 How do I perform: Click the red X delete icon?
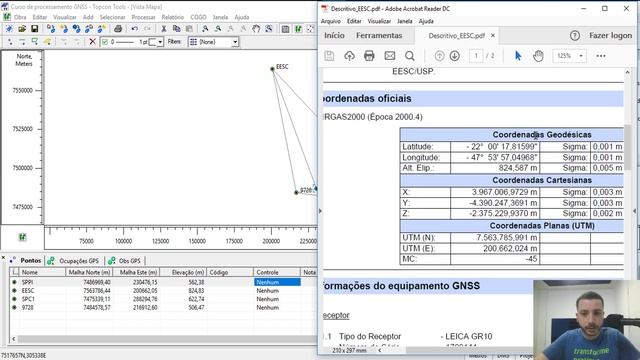(93, 42)
